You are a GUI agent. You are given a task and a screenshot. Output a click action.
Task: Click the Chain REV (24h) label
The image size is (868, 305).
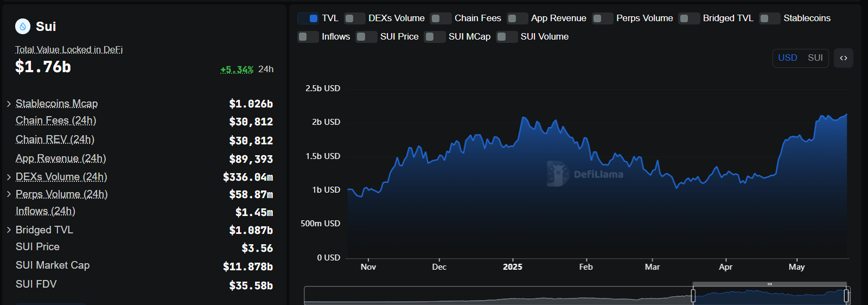[x=55, y=139]
